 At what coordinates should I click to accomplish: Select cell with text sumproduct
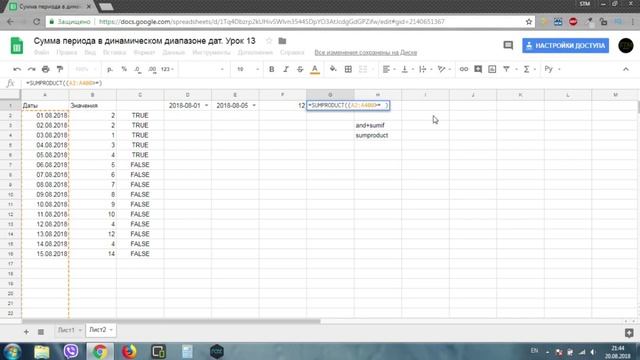pyautogui.click(x=378, y=135)
